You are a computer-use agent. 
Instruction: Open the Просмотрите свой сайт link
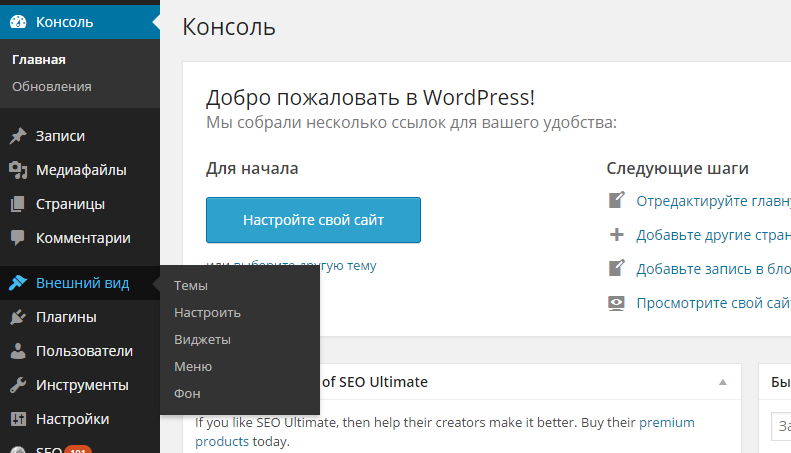click(x=713, y=303)
